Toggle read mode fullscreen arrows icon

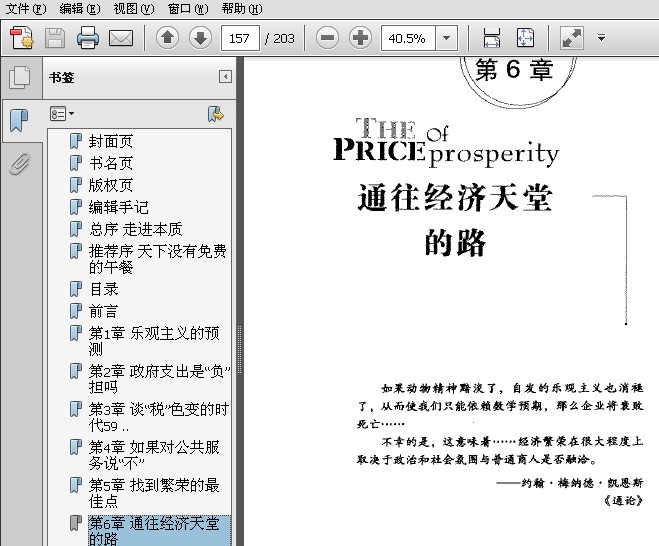point(571,39)
